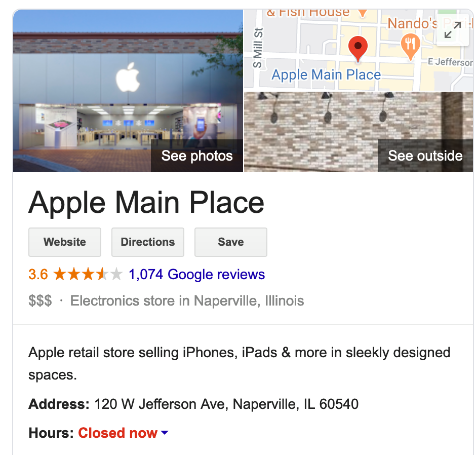Expand the map to full view
Screen dimensions: 476x455
[x=451, y=30]
